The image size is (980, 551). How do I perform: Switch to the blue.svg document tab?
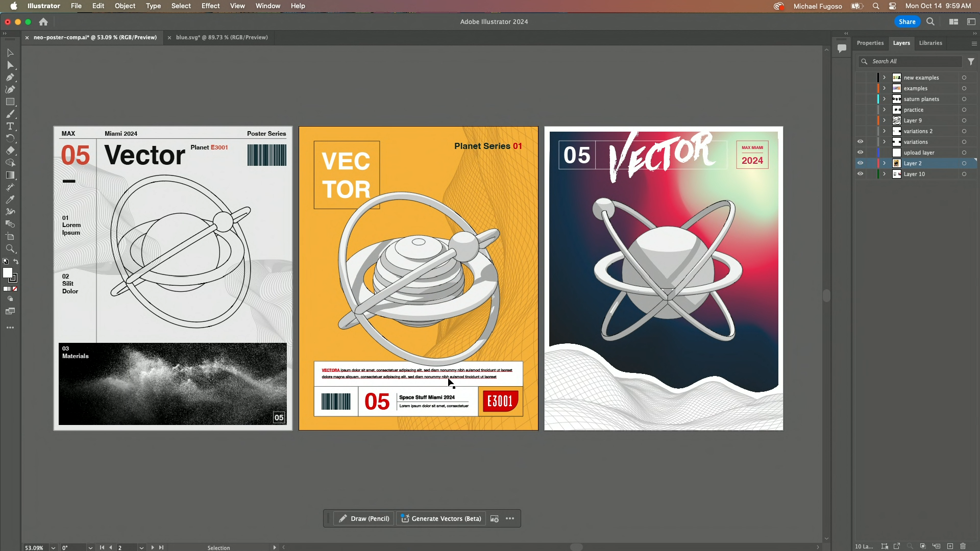click(222, 37)
